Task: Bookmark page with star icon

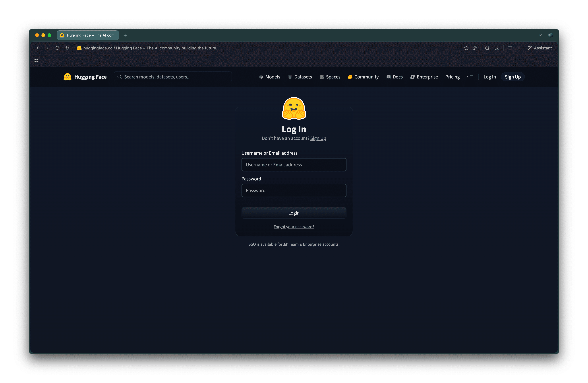Action: point(466,48)
